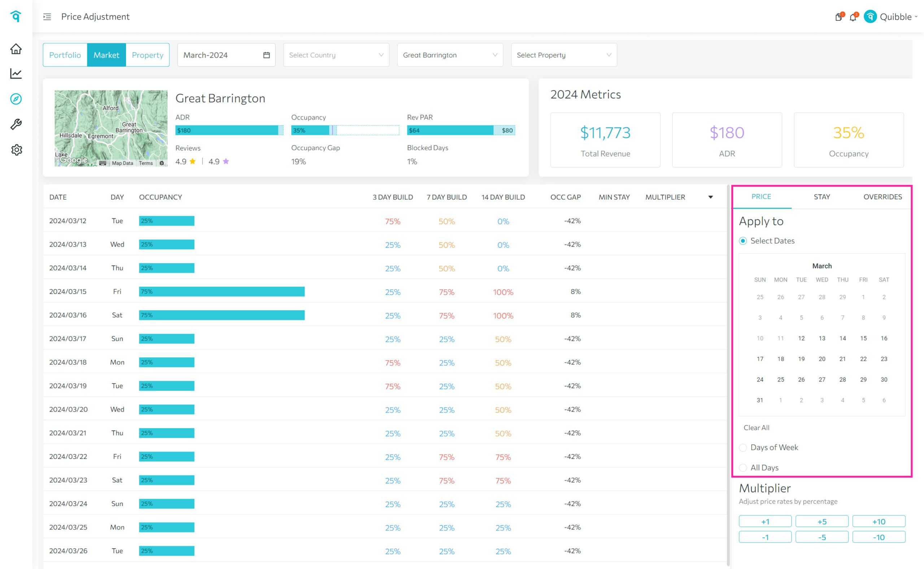Click the March-2024 date field
The width and height of the screenshot is (924, 569).
[226, 55]
